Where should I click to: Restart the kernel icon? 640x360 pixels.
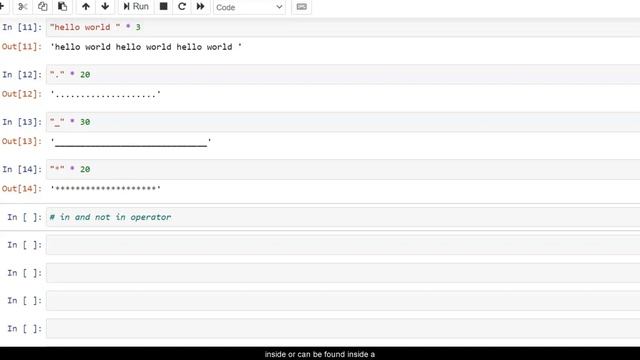pyautogui.click(x=182, y=7)
